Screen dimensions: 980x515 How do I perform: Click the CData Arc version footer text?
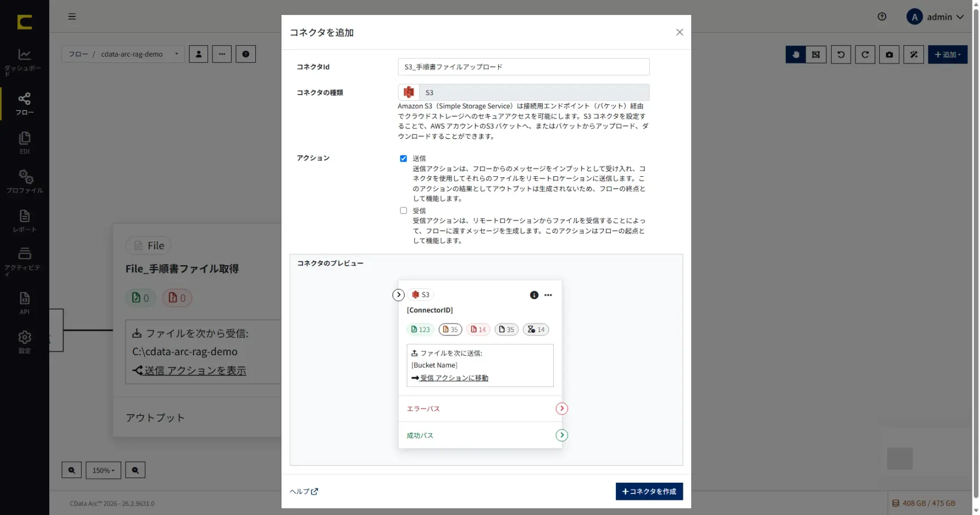tap(112, 503)
